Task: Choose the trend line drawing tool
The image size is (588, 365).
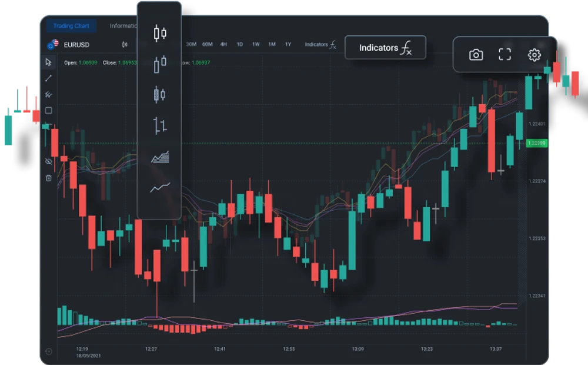Action: click(x=48, y=78)
